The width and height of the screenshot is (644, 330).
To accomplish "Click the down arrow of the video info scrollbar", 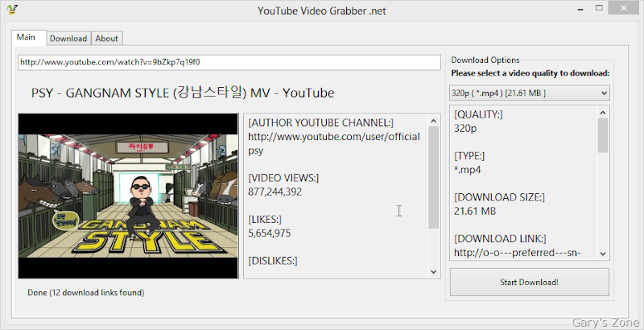I will pos(433,272).
